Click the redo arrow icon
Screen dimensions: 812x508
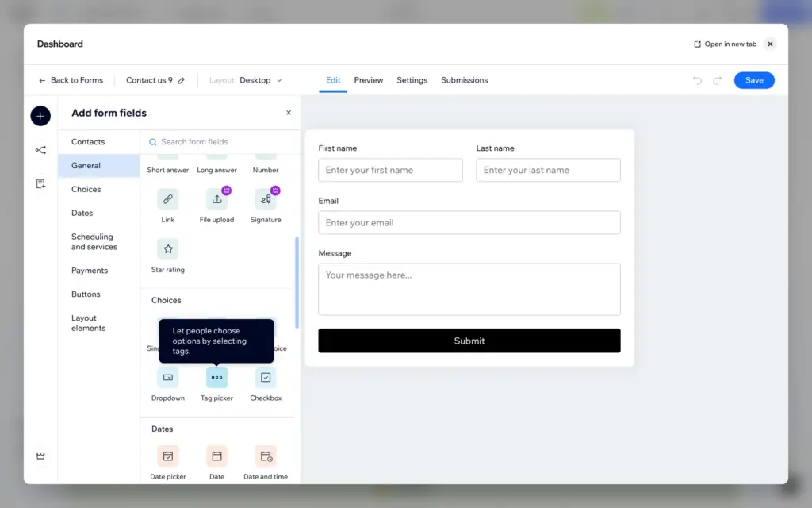tap(717, 80)
